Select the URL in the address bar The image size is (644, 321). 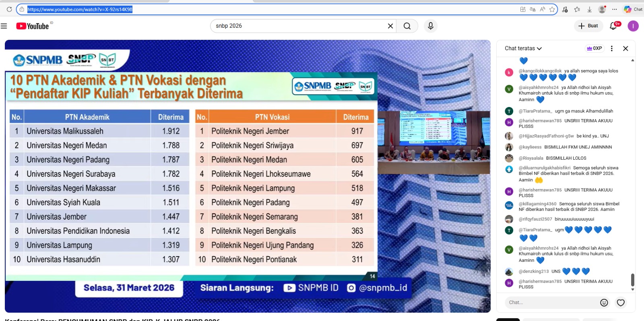coord(80,9)
